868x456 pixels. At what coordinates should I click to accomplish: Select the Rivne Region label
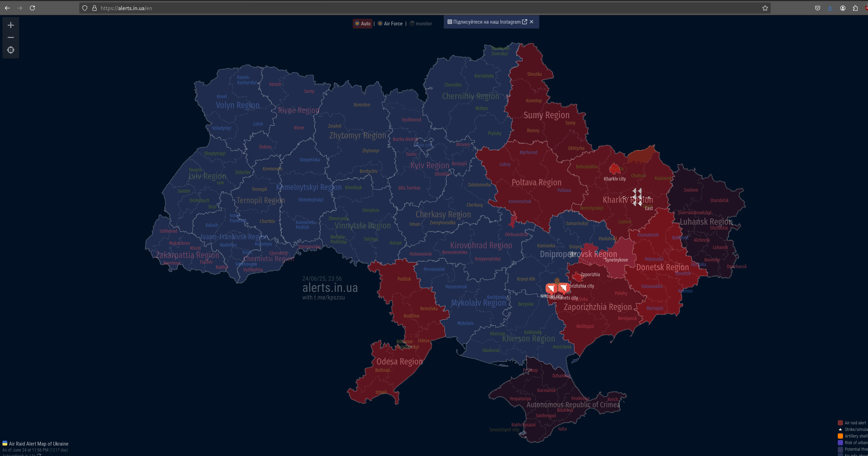pos(298,111)
